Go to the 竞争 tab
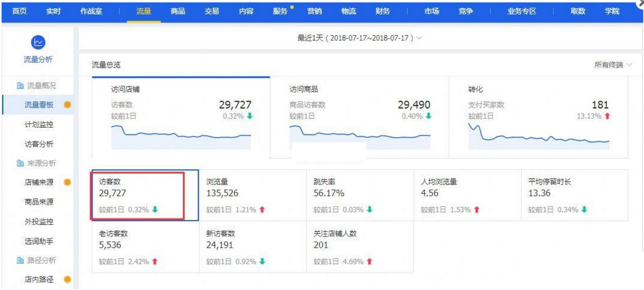 (x=466, y=11)
